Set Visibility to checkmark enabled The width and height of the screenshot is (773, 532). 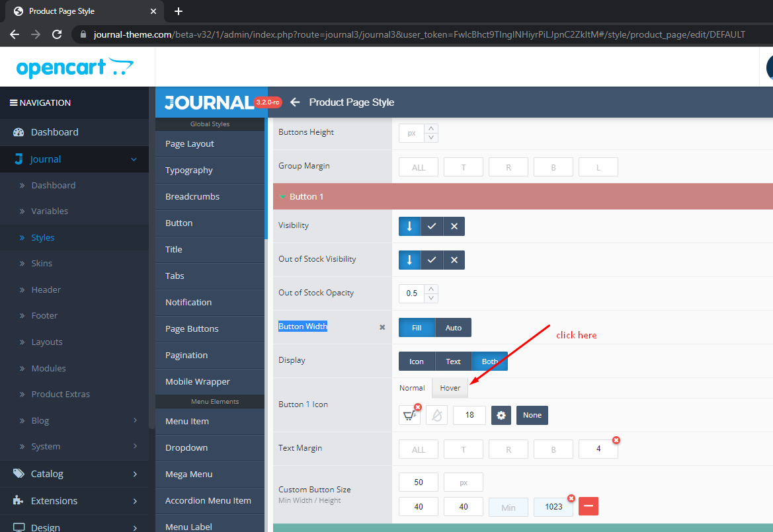pos(432,226)
